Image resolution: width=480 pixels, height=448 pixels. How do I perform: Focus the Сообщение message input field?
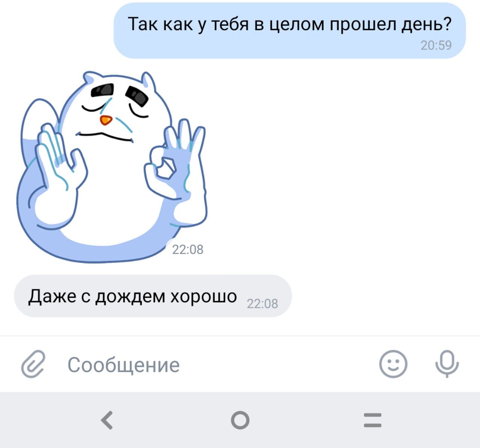point(210,364)
